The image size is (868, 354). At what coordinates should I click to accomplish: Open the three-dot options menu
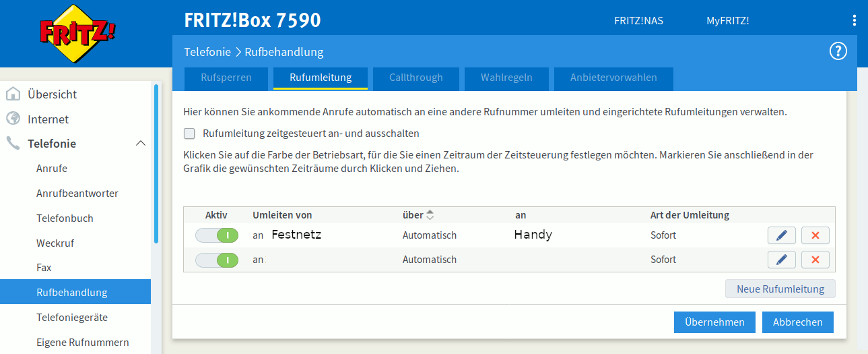[x=854, y=20]
